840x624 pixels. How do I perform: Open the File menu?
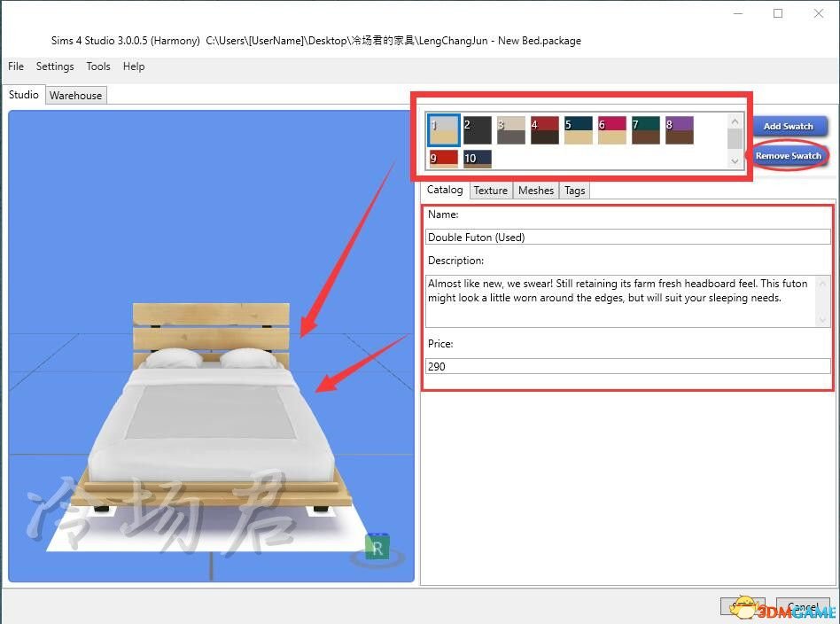click(x=16, y=66)
